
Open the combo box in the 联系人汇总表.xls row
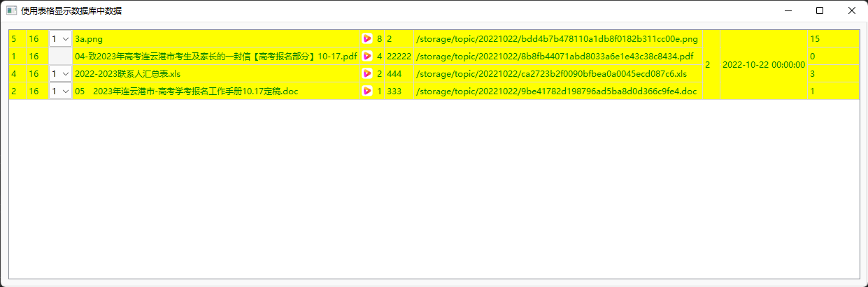point(60,73)
